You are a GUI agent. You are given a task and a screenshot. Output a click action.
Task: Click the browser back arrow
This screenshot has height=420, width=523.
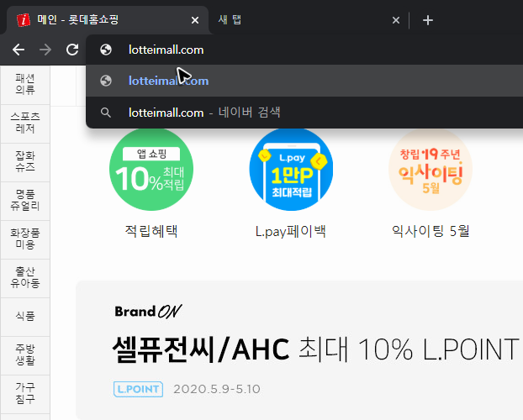pyautogui.click(x=18, y=50)
